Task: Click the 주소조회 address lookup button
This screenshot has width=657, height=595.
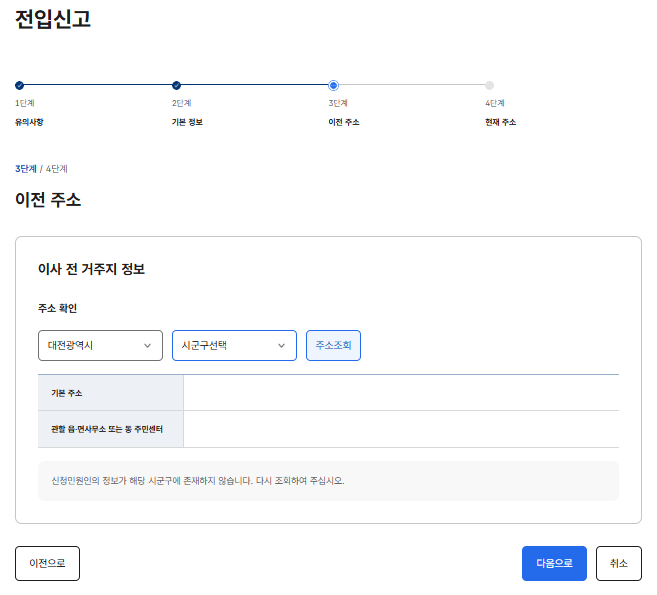Action: click(333, 345)
